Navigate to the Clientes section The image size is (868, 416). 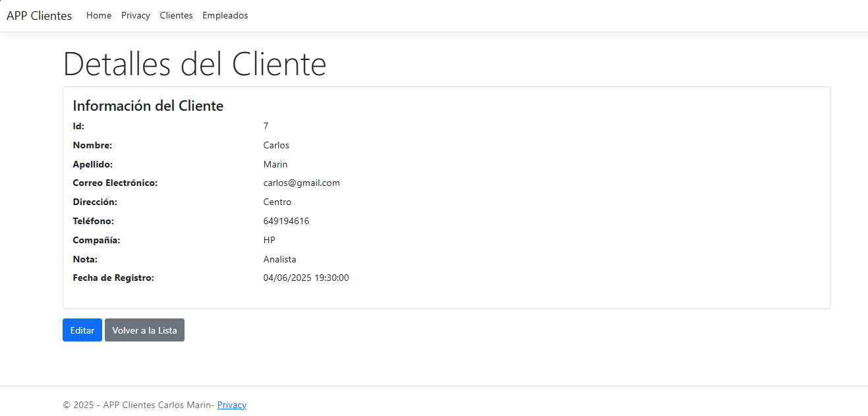[176, 15]
